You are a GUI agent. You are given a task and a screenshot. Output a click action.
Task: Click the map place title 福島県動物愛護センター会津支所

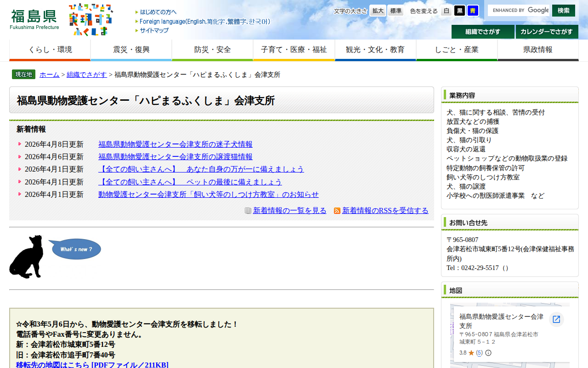[x=501, y=321]
